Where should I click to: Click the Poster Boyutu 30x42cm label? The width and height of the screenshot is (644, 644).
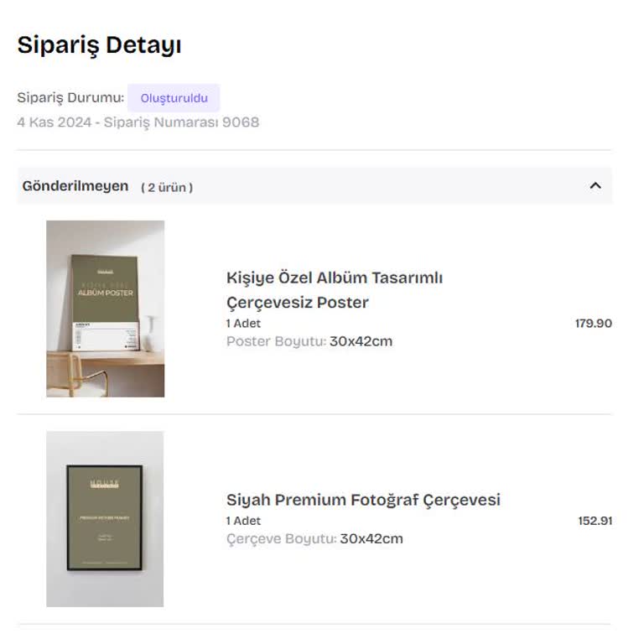309,341
